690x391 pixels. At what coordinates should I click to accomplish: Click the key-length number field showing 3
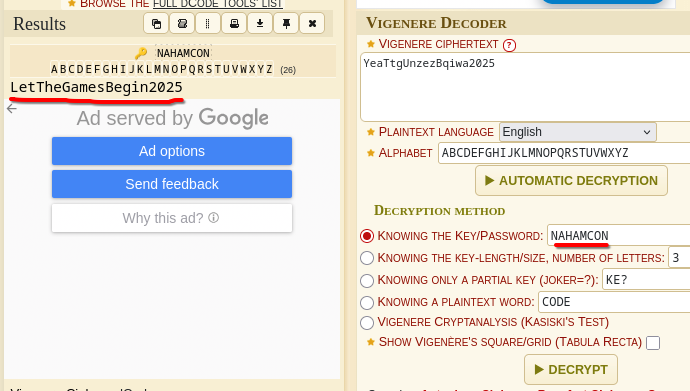(679, 258)
